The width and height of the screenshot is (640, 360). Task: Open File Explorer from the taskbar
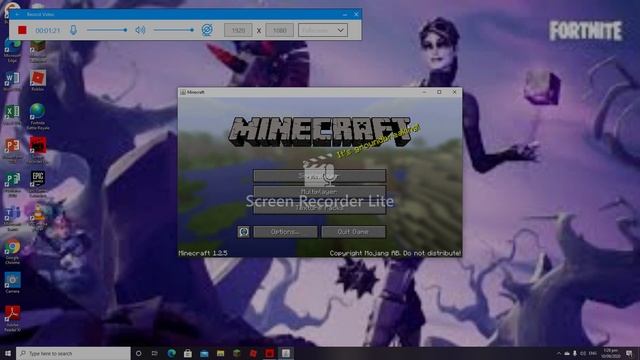(x=220, y=353)
